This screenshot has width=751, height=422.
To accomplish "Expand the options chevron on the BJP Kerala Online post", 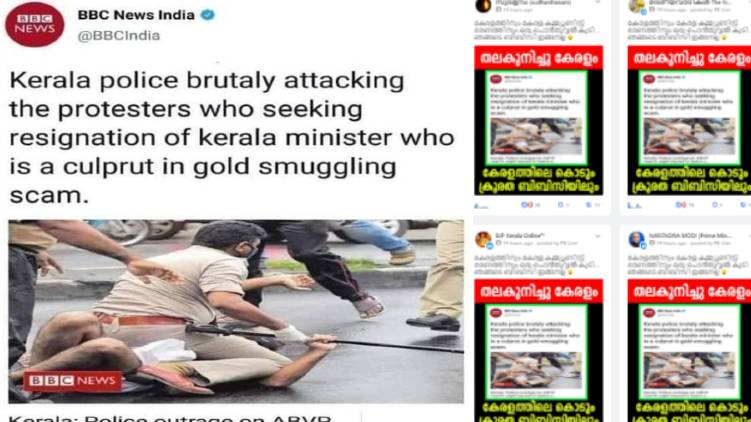I will click(597, 236).
